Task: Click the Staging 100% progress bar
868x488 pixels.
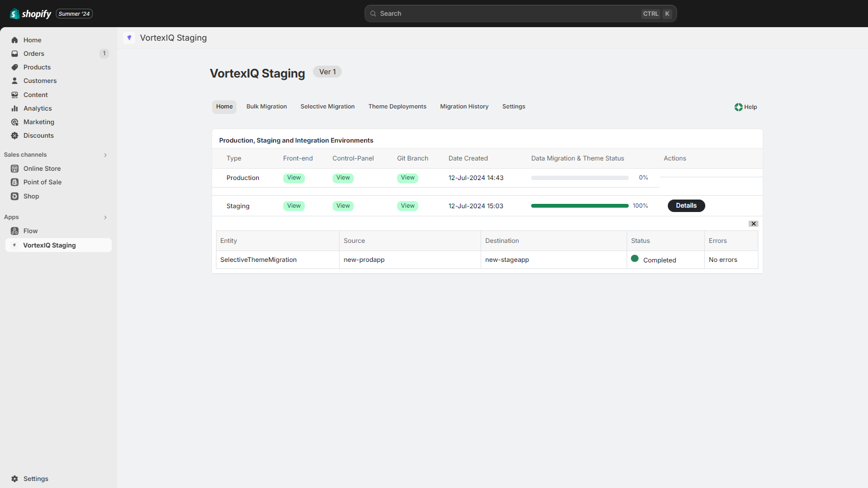Action: (579, 206)
